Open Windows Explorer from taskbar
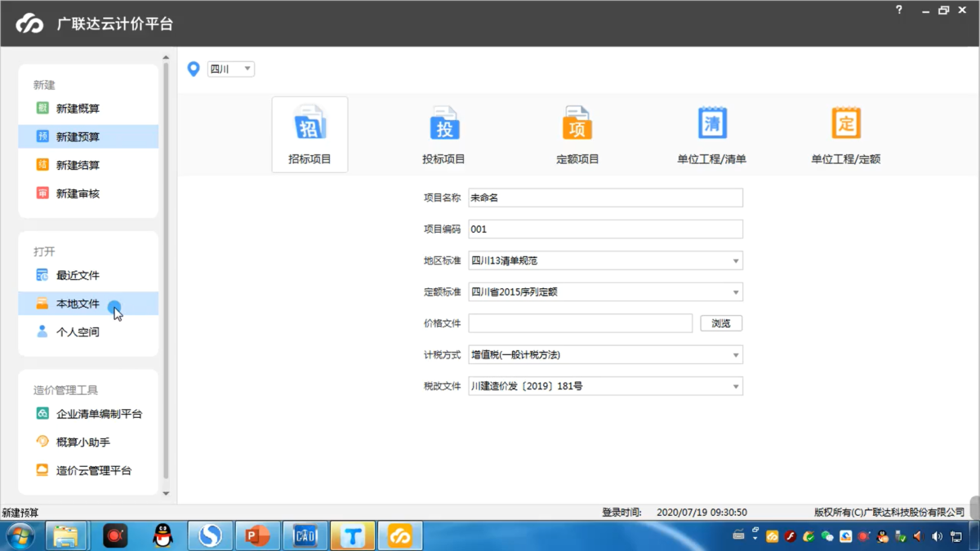980x551 pixels. coord(65,536)
